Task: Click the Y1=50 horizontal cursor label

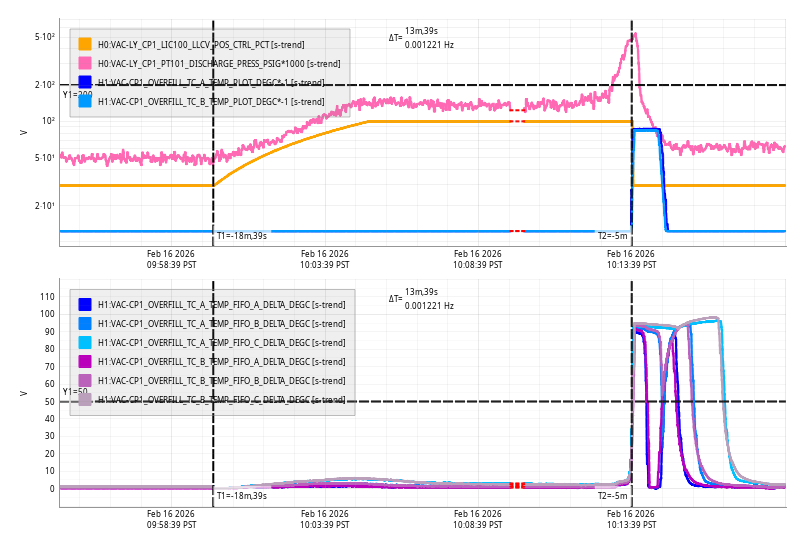Action: pyautogui.click(x=75, y=392)
